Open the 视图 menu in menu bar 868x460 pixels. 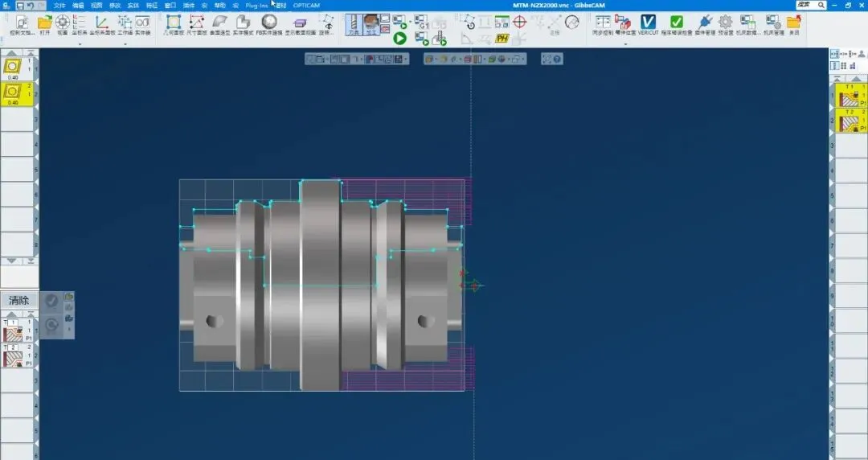96,6
